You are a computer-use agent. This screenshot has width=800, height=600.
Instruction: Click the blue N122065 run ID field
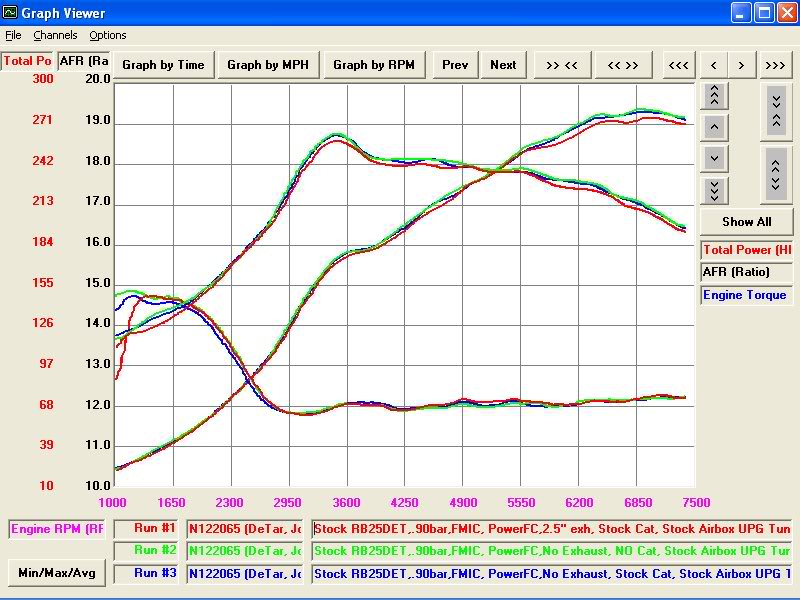coord(245,574)
